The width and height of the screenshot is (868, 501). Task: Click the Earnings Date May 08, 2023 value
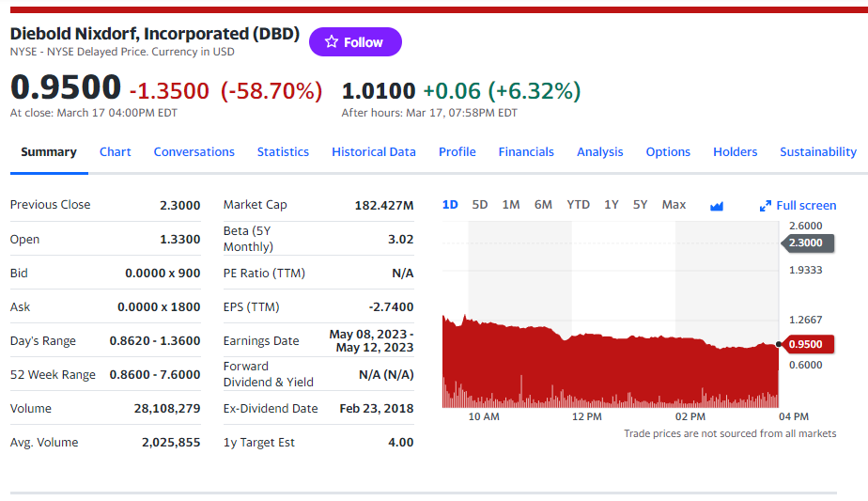coord(371,341)
